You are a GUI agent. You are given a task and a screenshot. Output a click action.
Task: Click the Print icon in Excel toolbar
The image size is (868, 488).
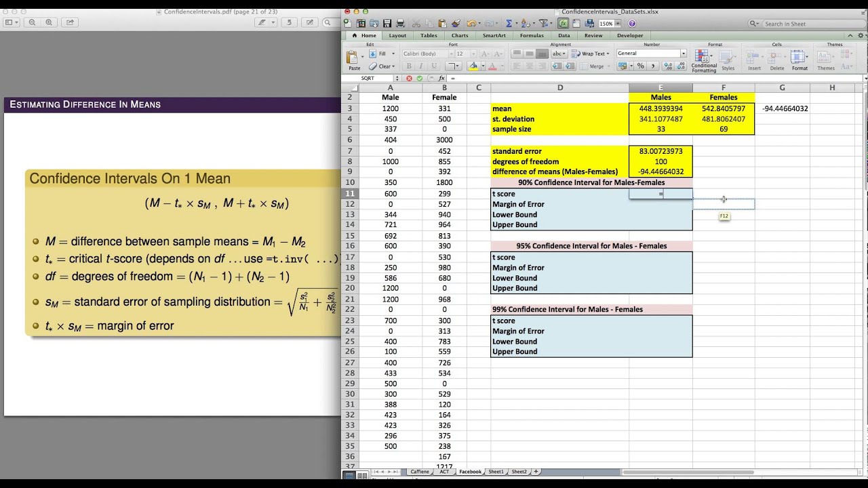401,23
